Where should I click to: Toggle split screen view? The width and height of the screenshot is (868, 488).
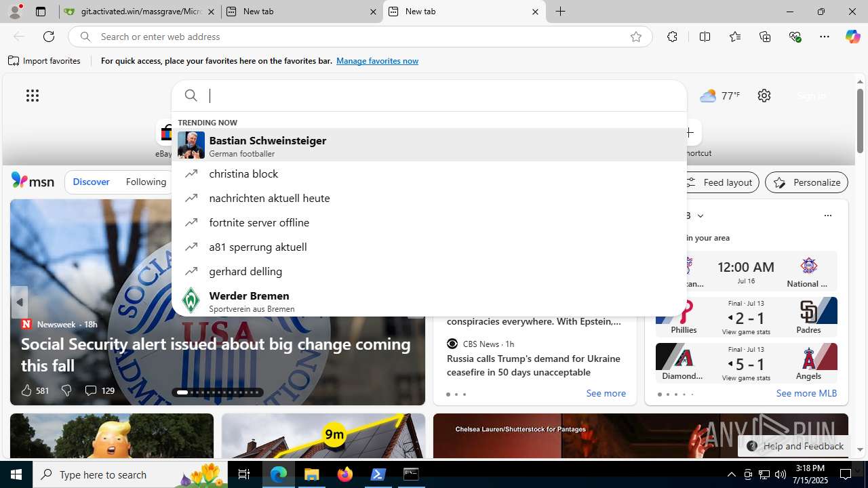(x=705, y=37)
